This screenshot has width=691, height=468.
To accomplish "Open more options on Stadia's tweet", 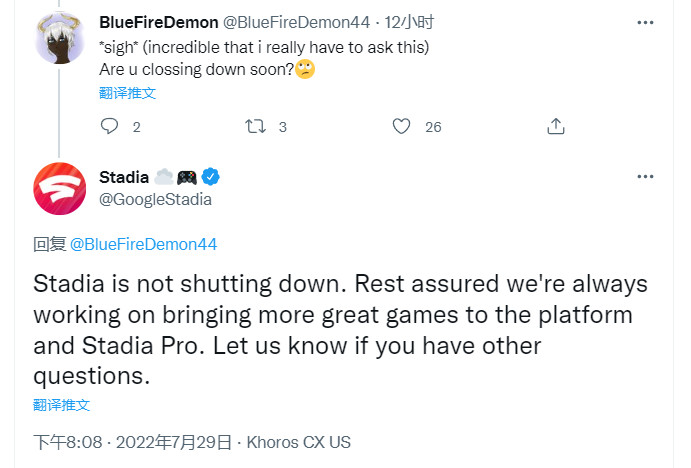I will (x=645, y=177).
